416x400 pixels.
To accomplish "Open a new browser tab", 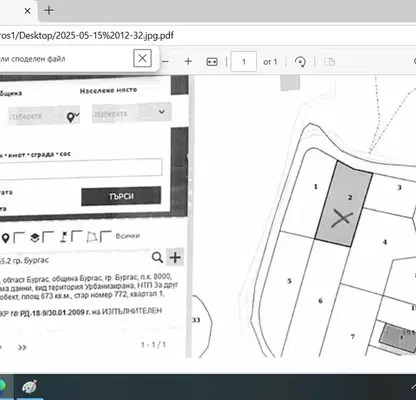I will coord(49,11).
